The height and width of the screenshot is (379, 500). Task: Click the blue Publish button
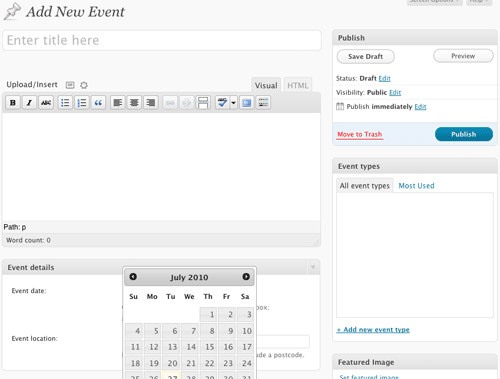[x=464, y=134]
